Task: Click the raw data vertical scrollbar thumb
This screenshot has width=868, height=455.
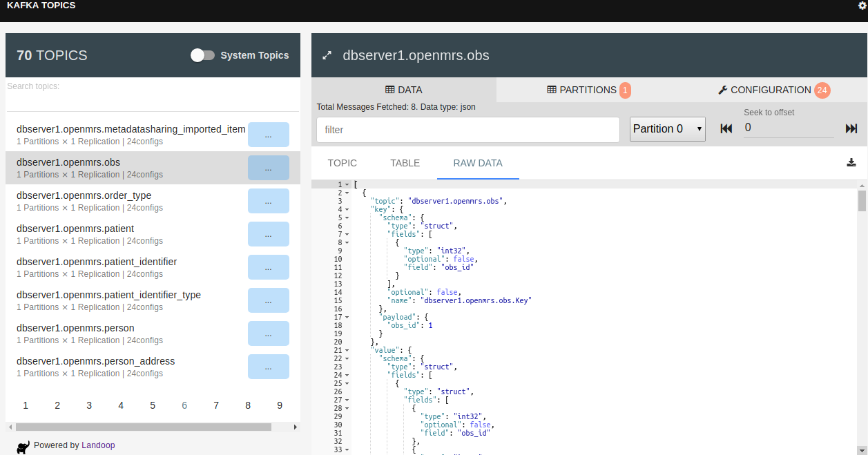Action: pyautogui.click(x=862, y=200)
